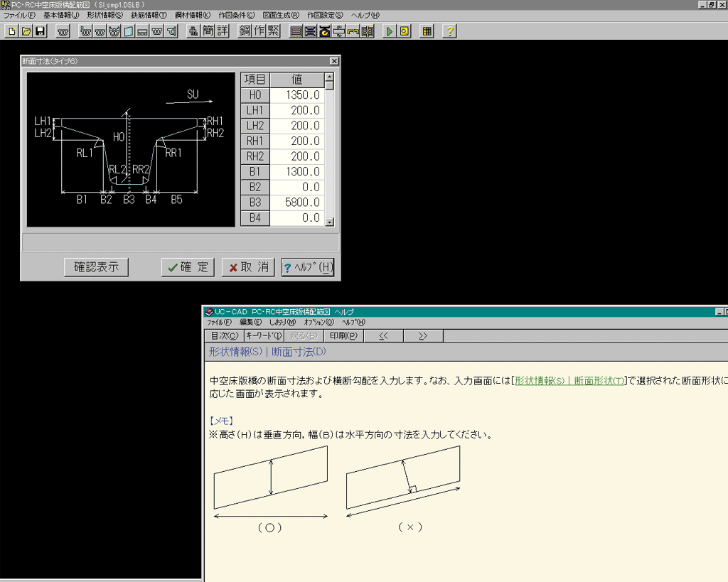Click the 詳 toolbar button
Image resolution: width=728 pixels, height=582 pixels.
pos(223,31)
